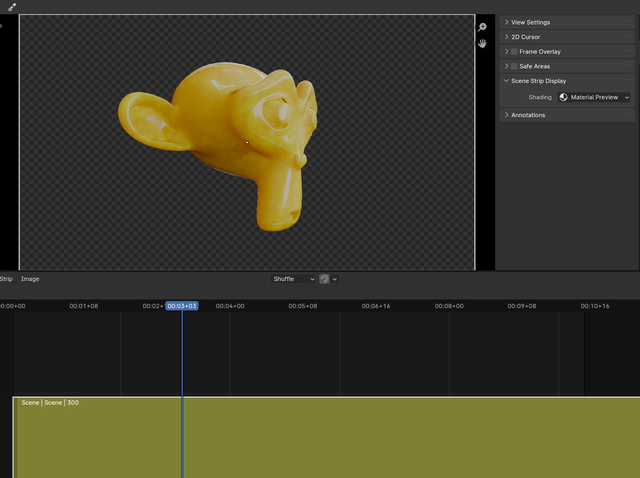This screenshot has width=640, height=478.
Task: Expand the Annotations panel
Action: point(567,115)
